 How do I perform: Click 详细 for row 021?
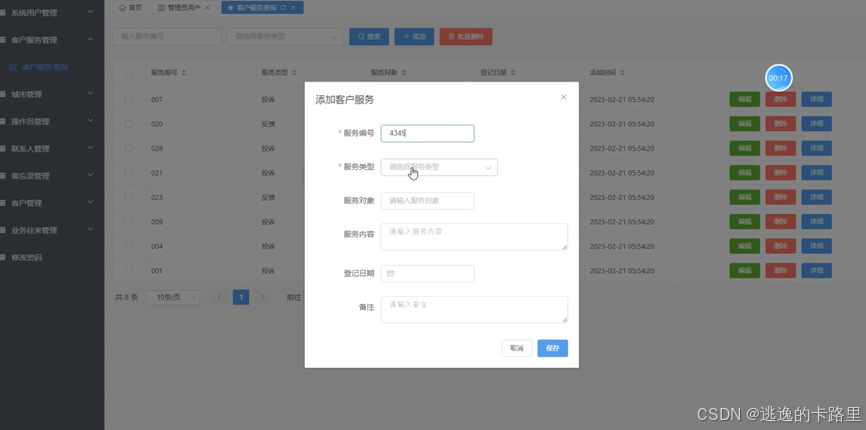coord(816,173)
